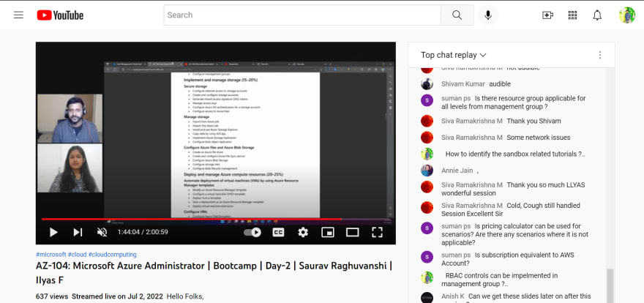Open the #cloud hashtag link

coord(78,255)
